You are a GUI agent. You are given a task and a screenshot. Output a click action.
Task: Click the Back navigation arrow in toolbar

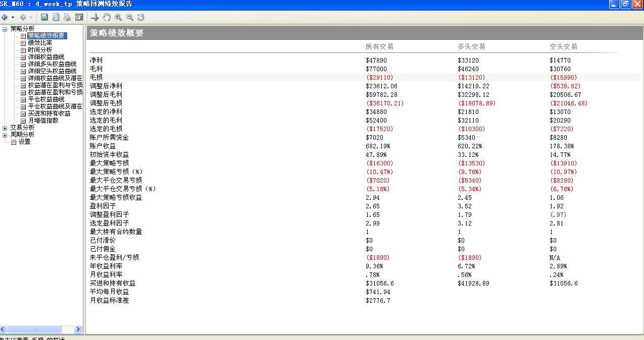(4, 17)
